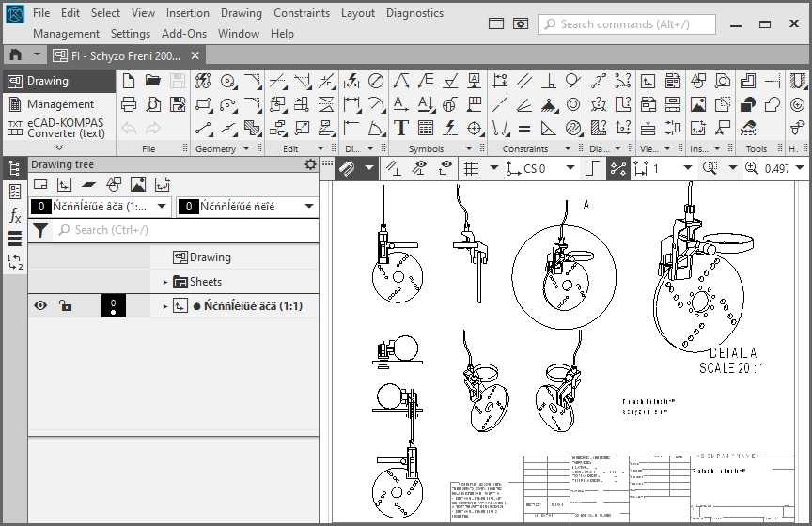Image resolution: width=812 pixels, height=526 pixels.
Task: Click the Print icon in File group
Action: click(x=130, y=104)
